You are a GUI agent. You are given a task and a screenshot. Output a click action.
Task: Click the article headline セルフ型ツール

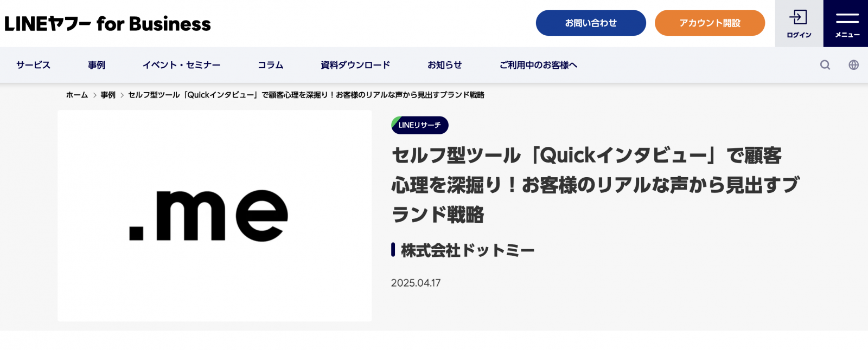point(595,185)
